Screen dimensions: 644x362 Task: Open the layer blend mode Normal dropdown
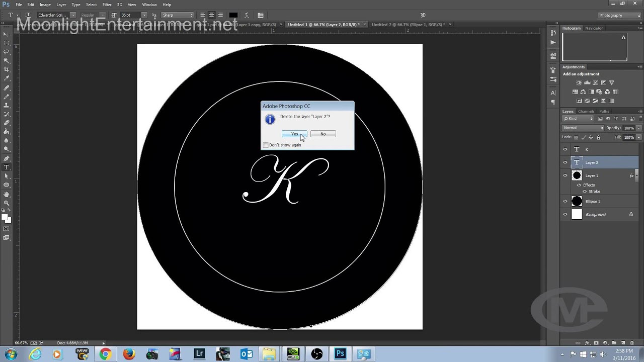(583, 128)
